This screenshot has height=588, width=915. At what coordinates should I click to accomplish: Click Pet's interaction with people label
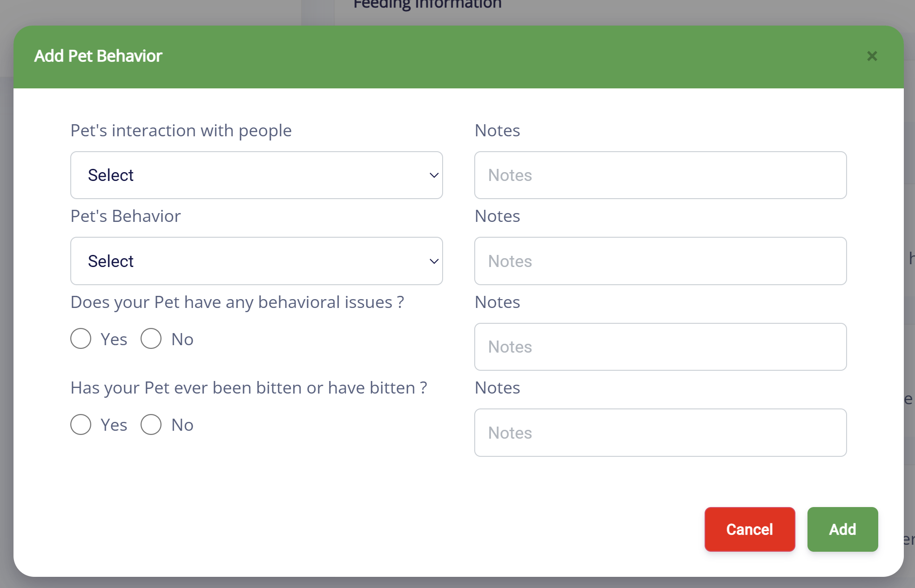181,131
